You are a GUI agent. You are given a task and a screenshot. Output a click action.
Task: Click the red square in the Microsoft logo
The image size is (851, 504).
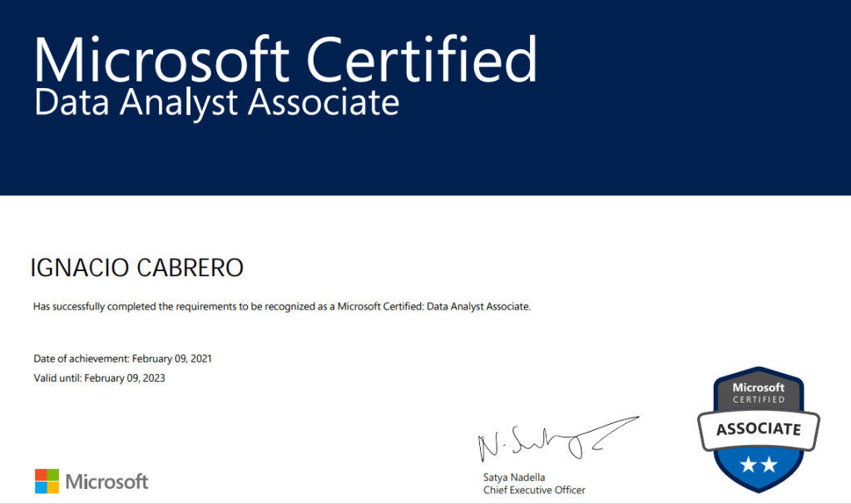(x=41, y=475)
